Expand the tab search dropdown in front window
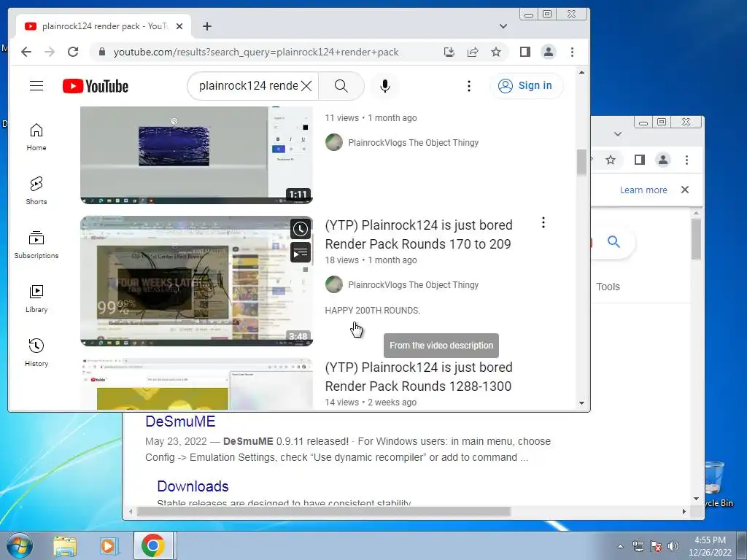This screenshot has height=560, width=747. (x=503, y=26)
